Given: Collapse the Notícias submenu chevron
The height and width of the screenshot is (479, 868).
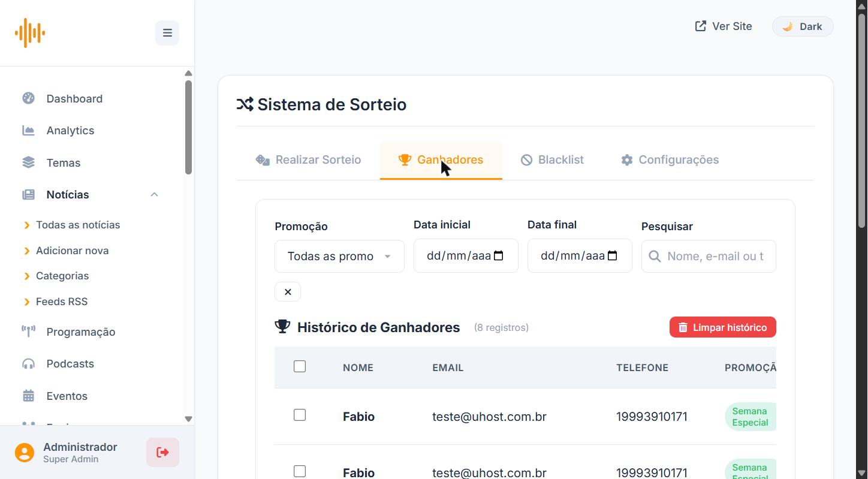Looking at the screenshot, I should [154, 194].
